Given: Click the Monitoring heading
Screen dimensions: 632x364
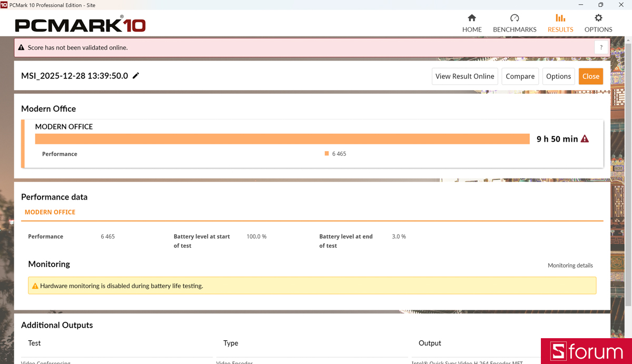Looking at the screenshot, I should click(x=49, y=264).
